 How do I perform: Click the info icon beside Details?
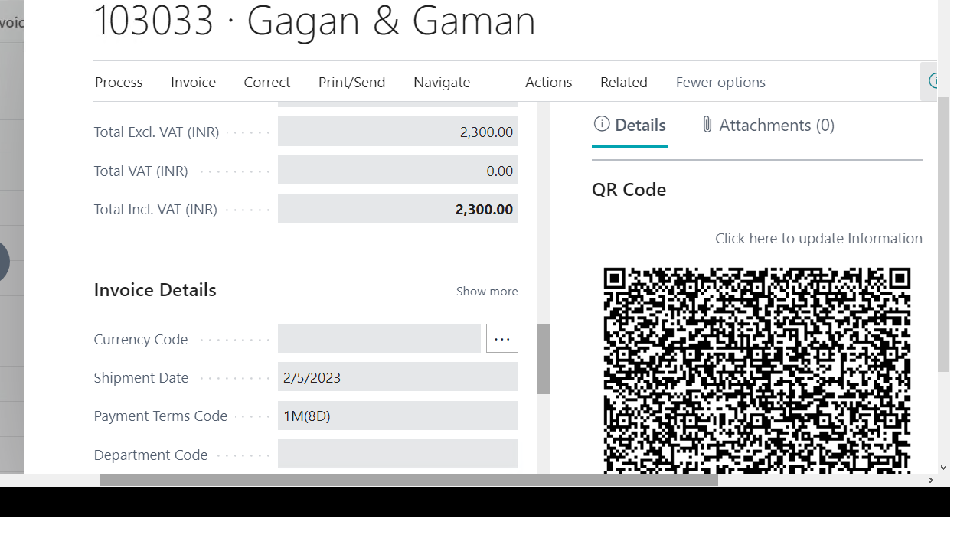602,124
